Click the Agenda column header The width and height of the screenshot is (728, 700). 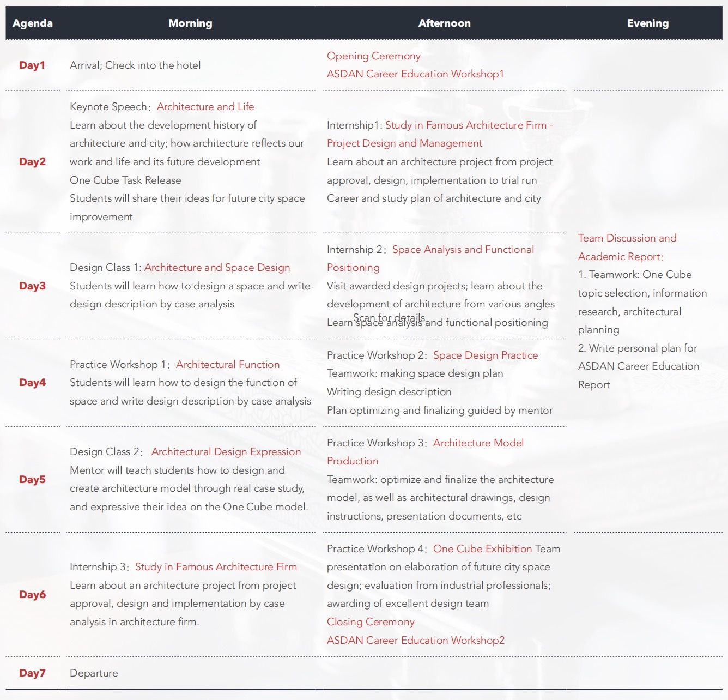(33, 23)
